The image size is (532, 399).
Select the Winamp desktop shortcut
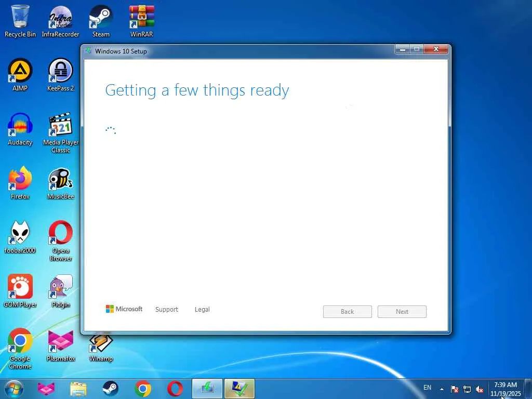point(101,348)
